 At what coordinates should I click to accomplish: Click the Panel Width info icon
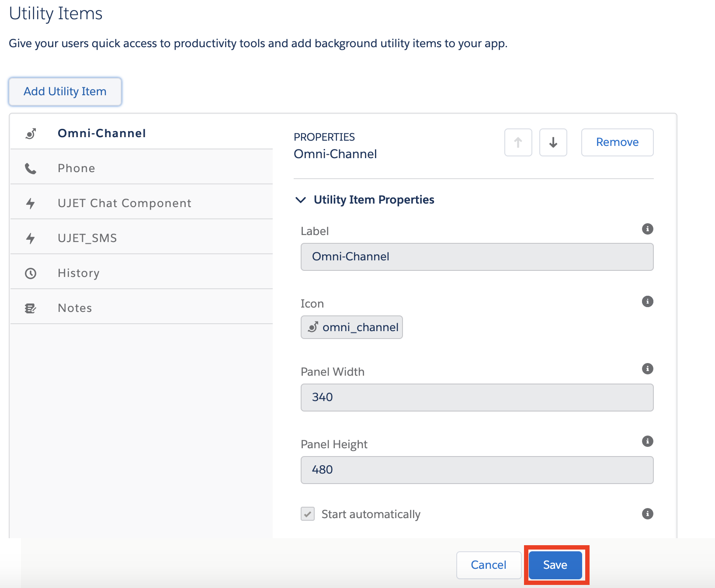(647, 369)
